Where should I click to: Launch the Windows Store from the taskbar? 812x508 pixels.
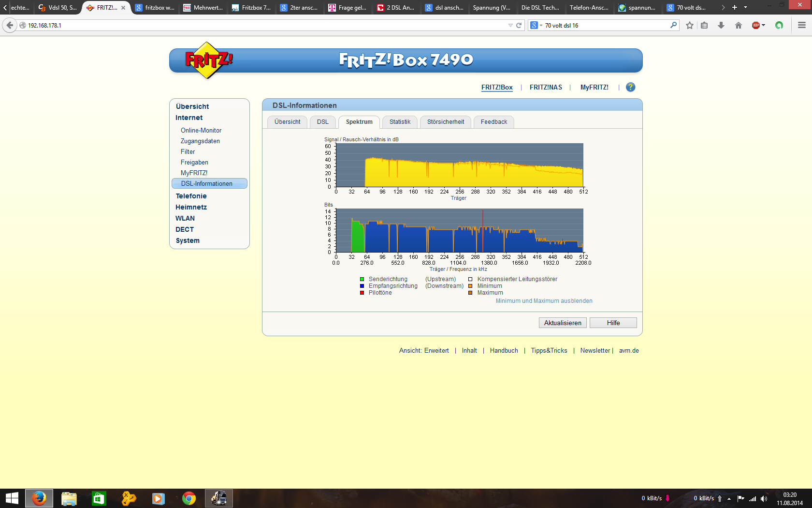point(99,498)
